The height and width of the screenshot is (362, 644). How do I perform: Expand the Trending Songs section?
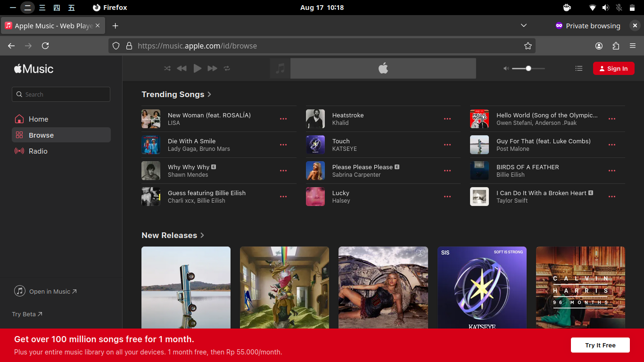click(x=176, y=94)
